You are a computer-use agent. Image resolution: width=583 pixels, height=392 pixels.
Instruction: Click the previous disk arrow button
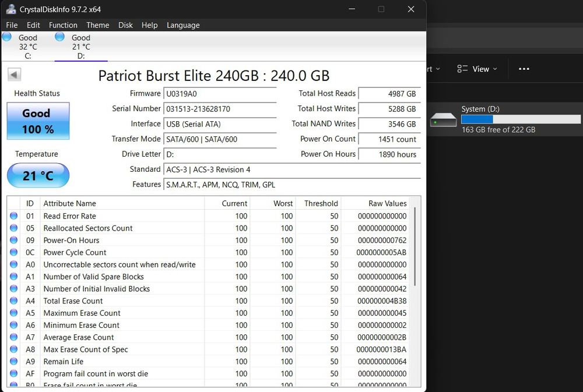(x=14, y=75)
